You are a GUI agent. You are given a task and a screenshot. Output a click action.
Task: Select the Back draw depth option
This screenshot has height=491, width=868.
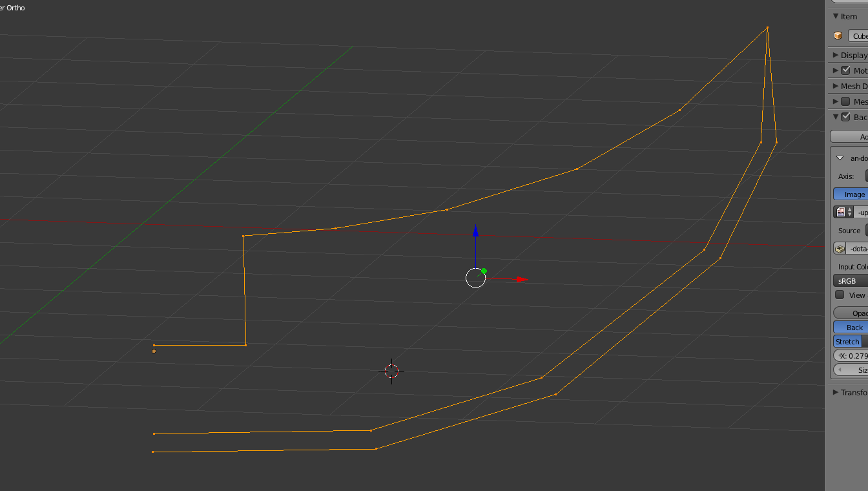(x=851, y=327)
